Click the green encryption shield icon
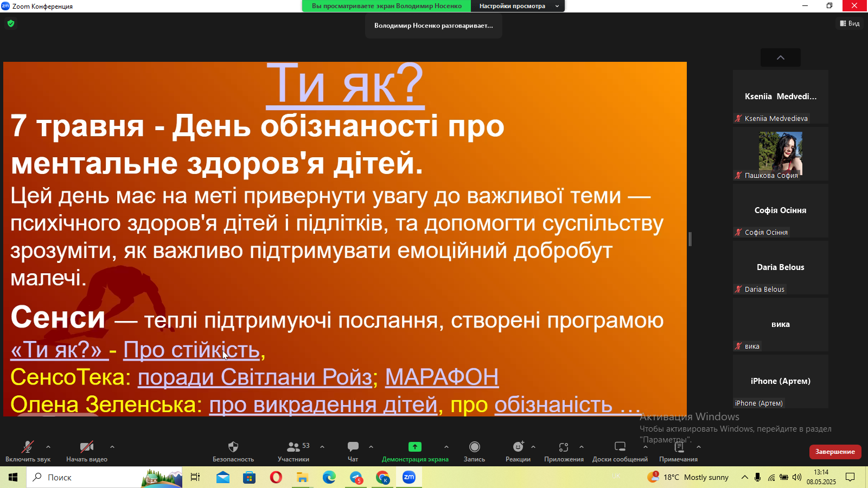 [x=11, y=23]
